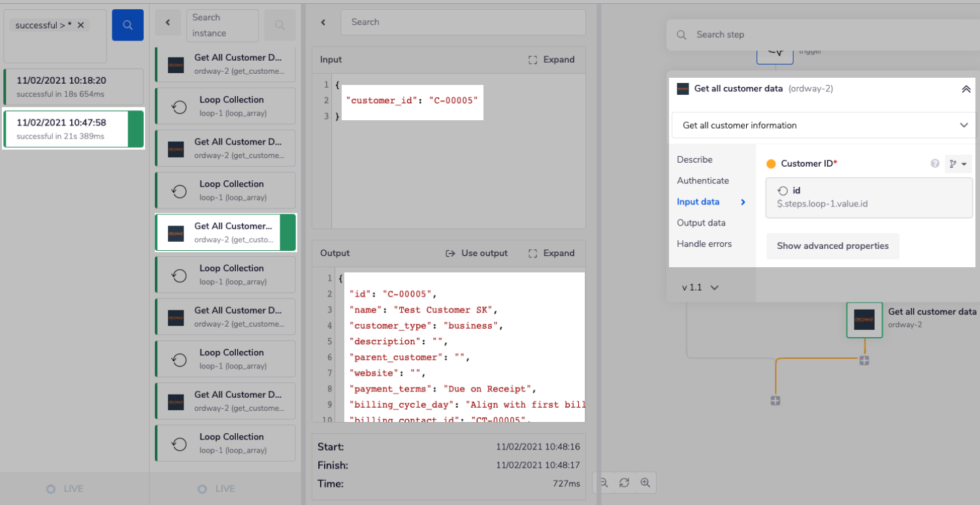Click Show advanced properties
Image resolution: width=980 pixels, height=505 pixels.
[832, 246]
